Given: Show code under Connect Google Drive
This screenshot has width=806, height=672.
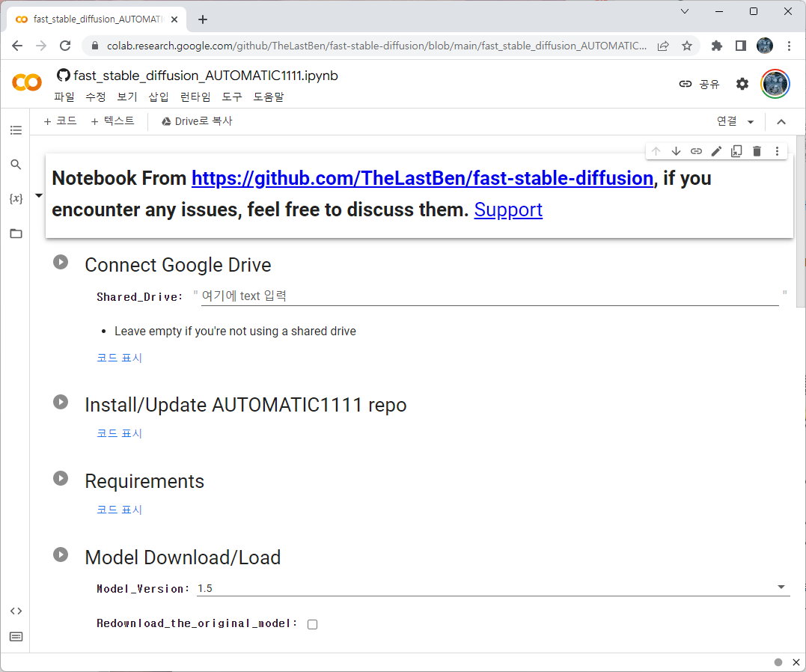Looking at the screenshot, I should [x=119, y=358].
